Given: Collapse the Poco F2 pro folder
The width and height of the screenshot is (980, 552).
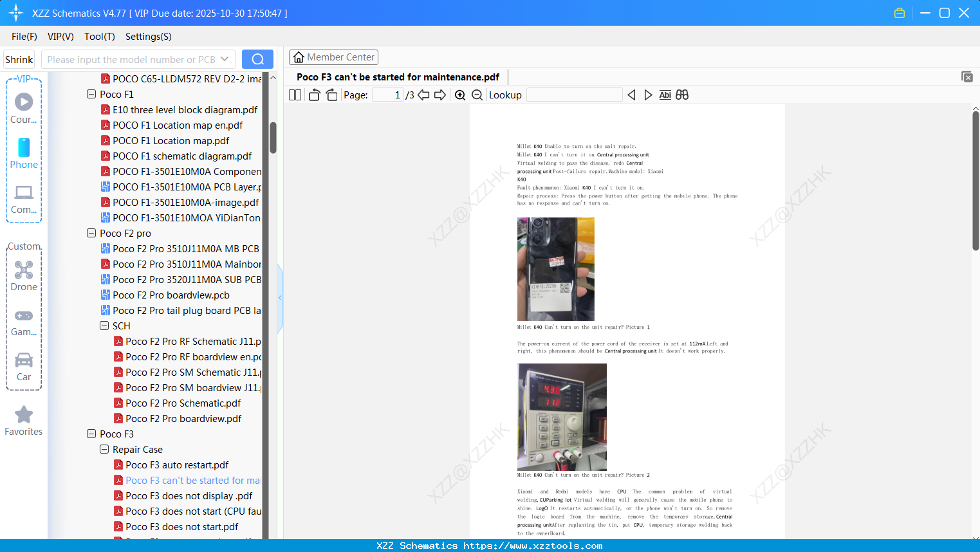Looking at the screenshot, I should click(x=91, y=233).
